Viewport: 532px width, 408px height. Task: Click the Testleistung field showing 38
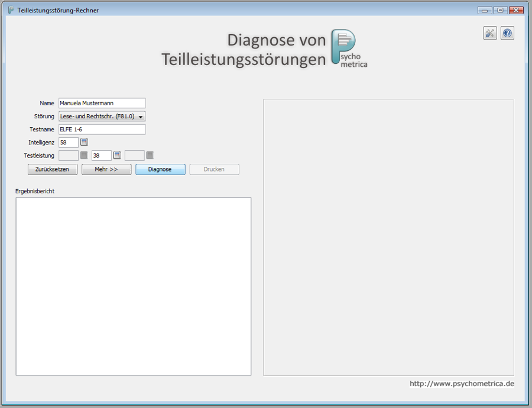(x=101, y=156)
